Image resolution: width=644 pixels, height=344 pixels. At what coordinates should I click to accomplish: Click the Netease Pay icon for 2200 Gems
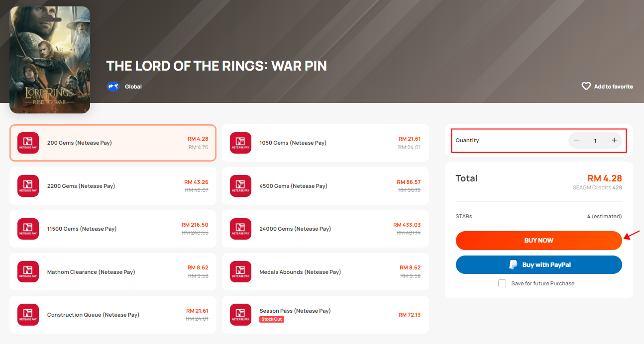pyautogui.click(x=28, y=186)
